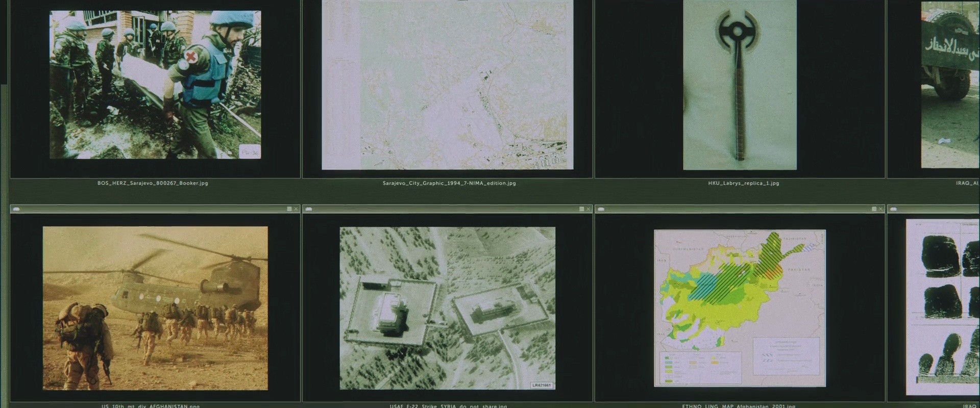Click the title-bar icon of the fingerprint scan window
Screen dimensions: 980x408
tap(893, 209)
